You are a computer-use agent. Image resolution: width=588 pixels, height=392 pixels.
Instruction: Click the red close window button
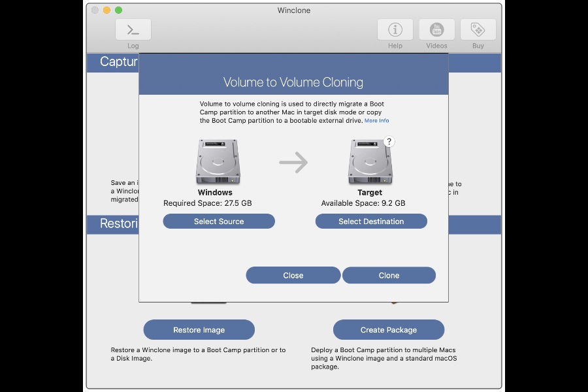pos(95,10)
